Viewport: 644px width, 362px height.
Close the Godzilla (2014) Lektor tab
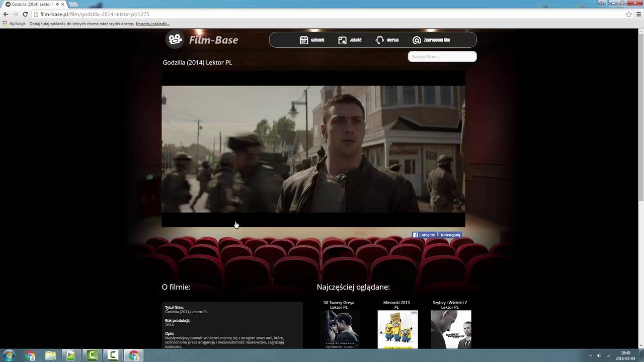click(x=63, y=4)
